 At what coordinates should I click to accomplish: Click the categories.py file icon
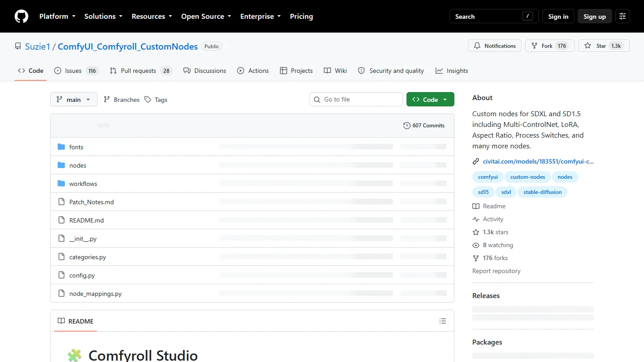click(61, 257)
